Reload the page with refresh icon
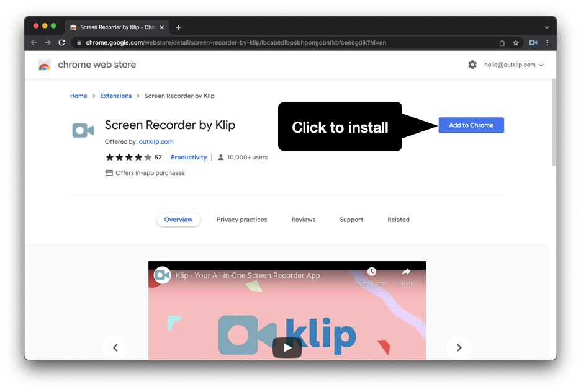Screen dimensions: 581x392 tap(62, 43)
